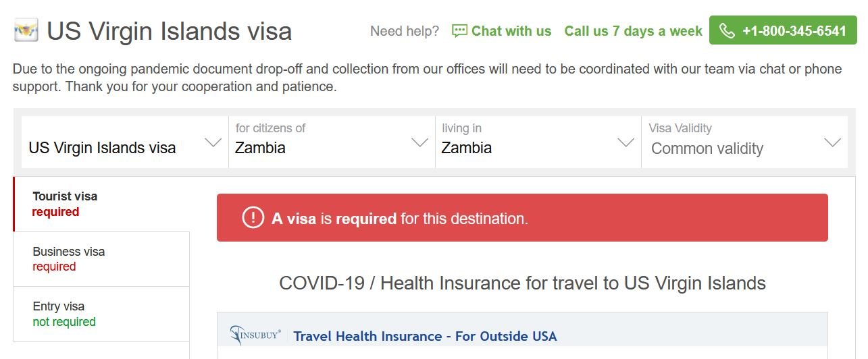This screenshot has width=868, height=359.
Task: Click the US Virgin Islands visa page heading
Action: click(x=170, y=31)
